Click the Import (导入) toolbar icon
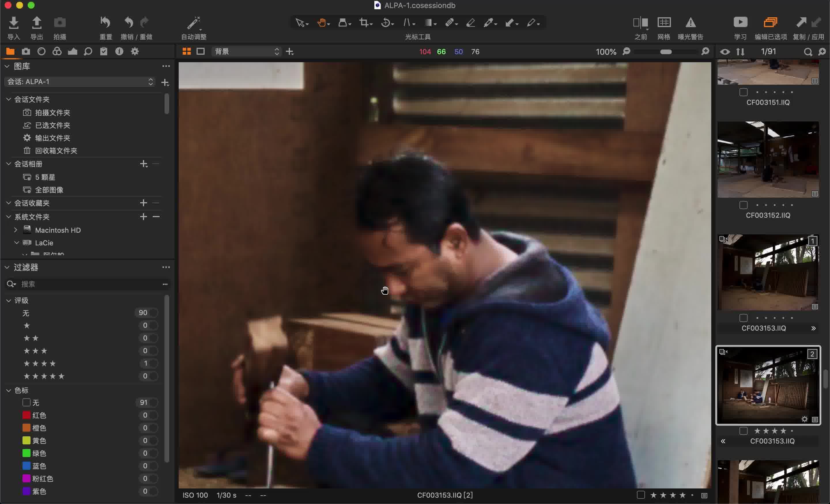Viewport: 830px width, 504px height. [x=14, y=22]
